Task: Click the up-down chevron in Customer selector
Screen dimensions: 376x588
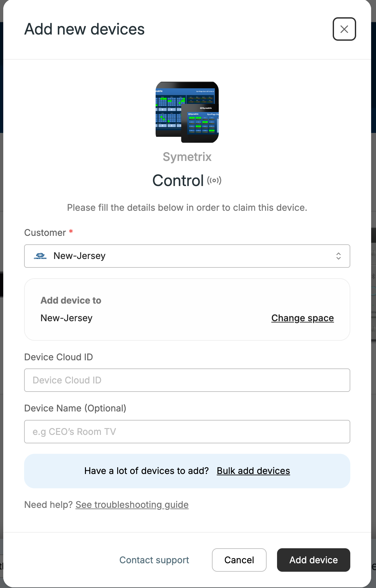Action: click(339, 256)
